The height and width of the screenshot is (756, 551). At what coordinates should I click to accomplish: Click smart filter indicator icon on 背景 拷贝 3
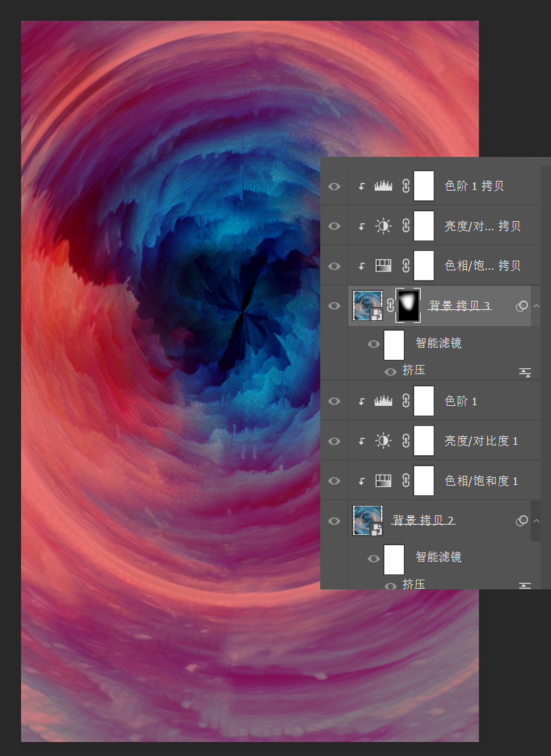[522, 306]
